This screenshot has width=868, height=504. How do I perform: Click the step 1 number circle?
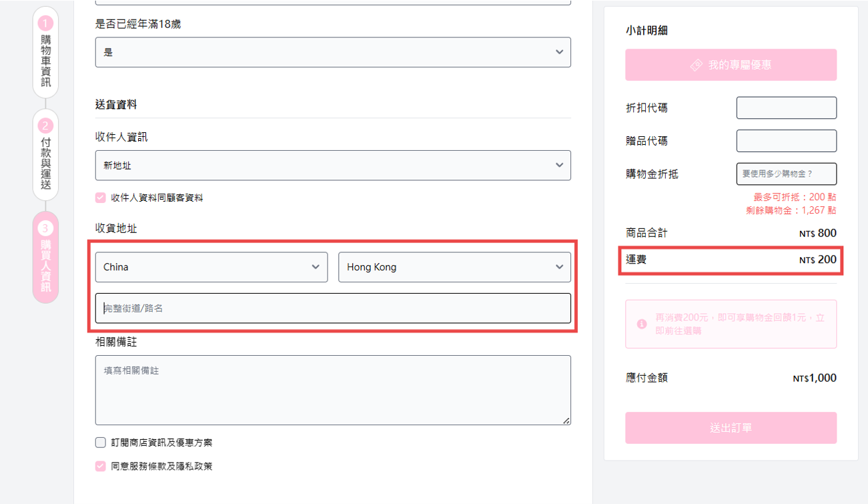tap(45, 23)
